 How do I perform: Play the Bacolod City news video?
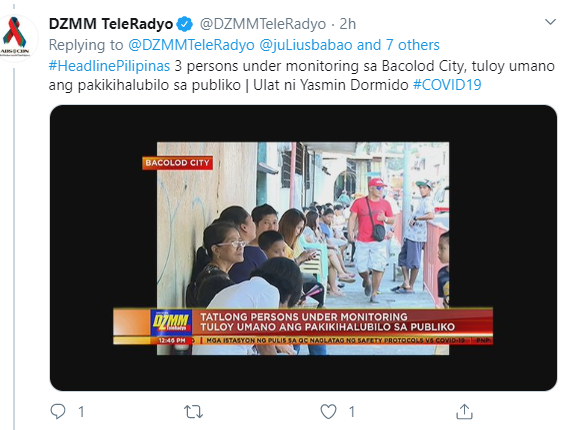coord(303,248)
